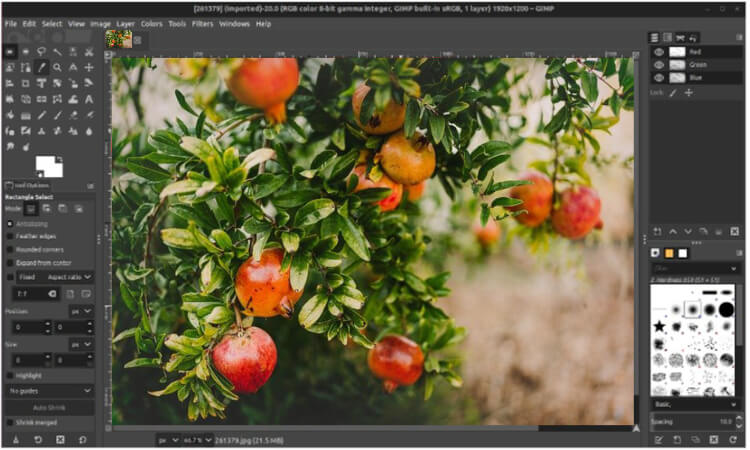Select the Pencil tool
The image size is (750, 450).
pos(42,115)
